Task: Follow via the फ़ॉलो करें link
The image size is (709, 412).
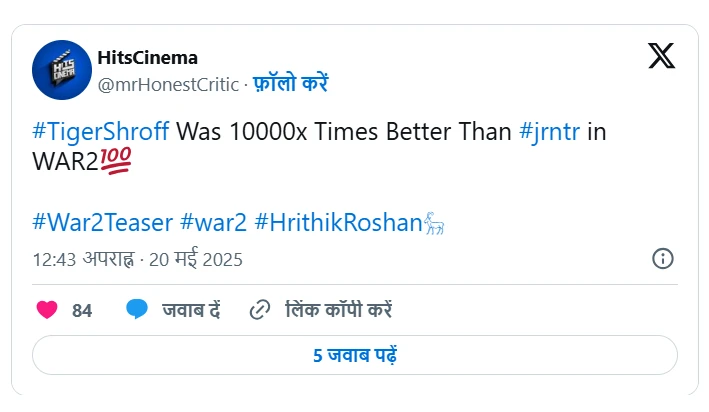Action: [290, 84]
